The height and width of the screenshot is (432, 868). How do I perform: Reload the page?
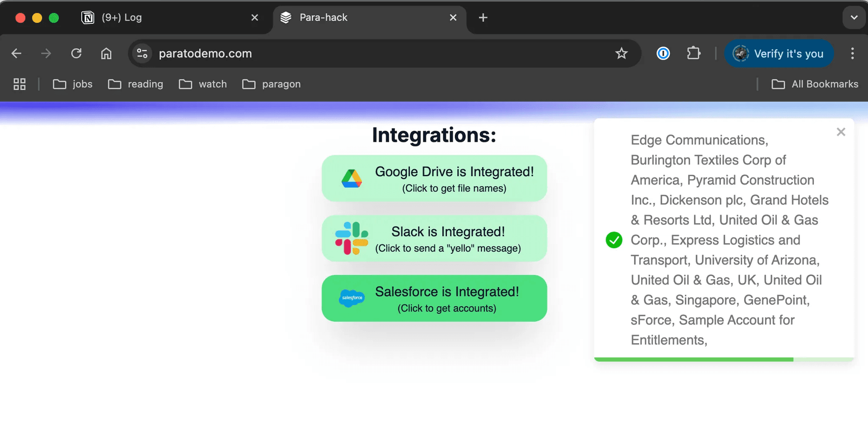click(76, 53)
